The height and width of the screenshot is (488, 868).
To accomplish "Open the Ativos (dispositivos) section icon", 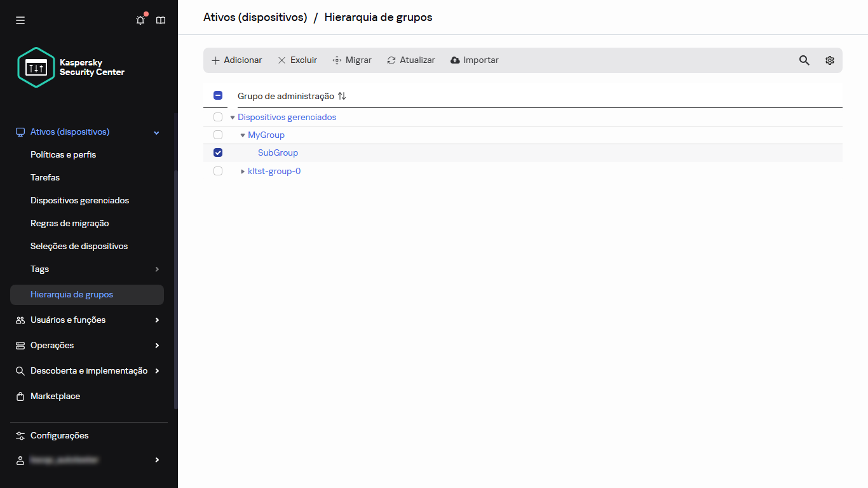I will coord(20,132).
